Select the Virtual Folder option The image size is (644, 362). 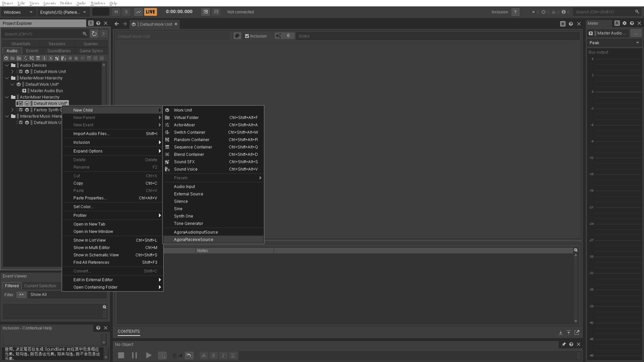pos(186,117)
